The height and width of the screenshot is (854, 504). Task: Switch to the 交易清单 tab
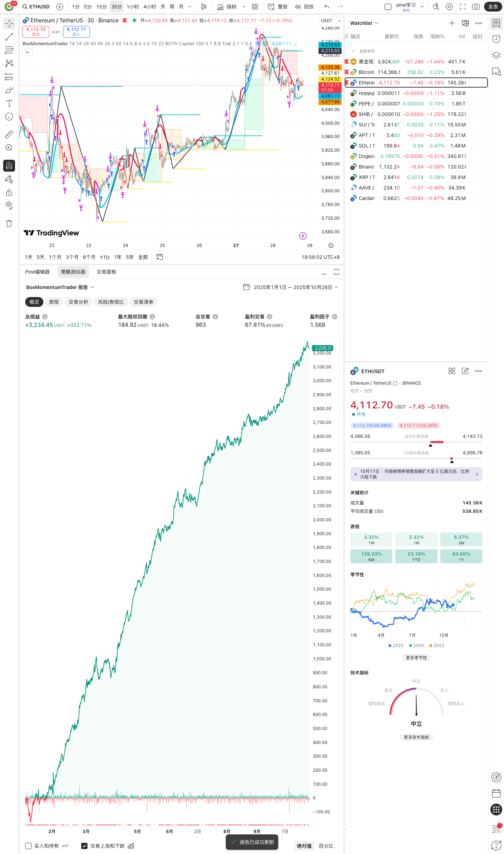point(143,302)
